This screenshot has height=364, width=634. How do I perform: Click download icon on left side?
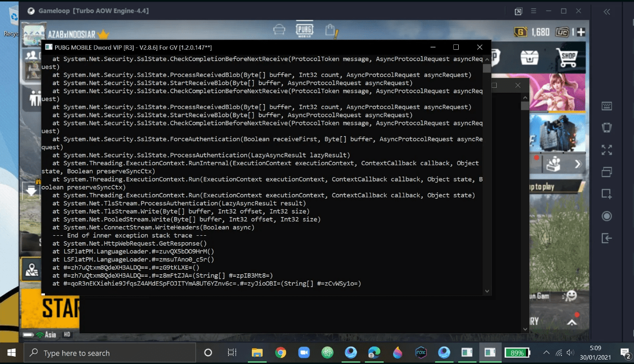[32, 190]
